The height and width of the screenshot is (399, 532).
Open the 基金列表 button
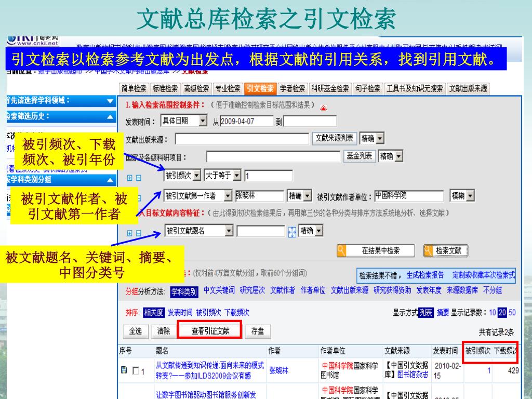[360, 156]
